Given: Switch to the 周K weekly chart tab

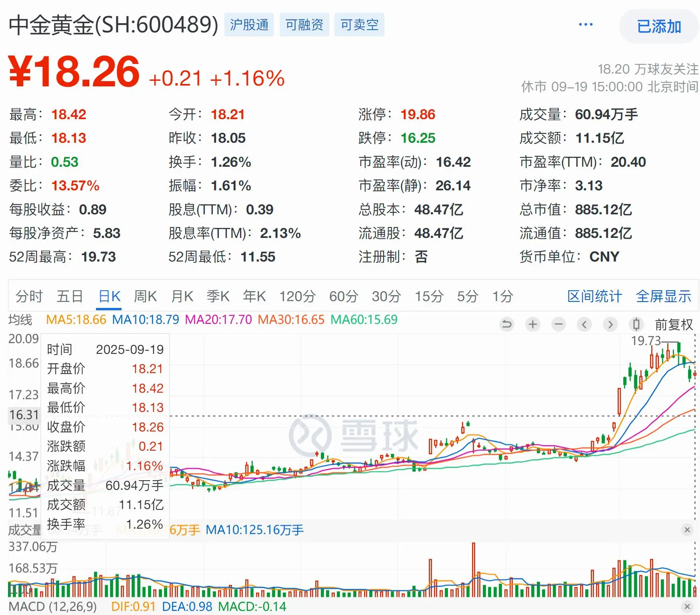Looking at the screenshot, I should pyautogui.click(x=145, y=296).
